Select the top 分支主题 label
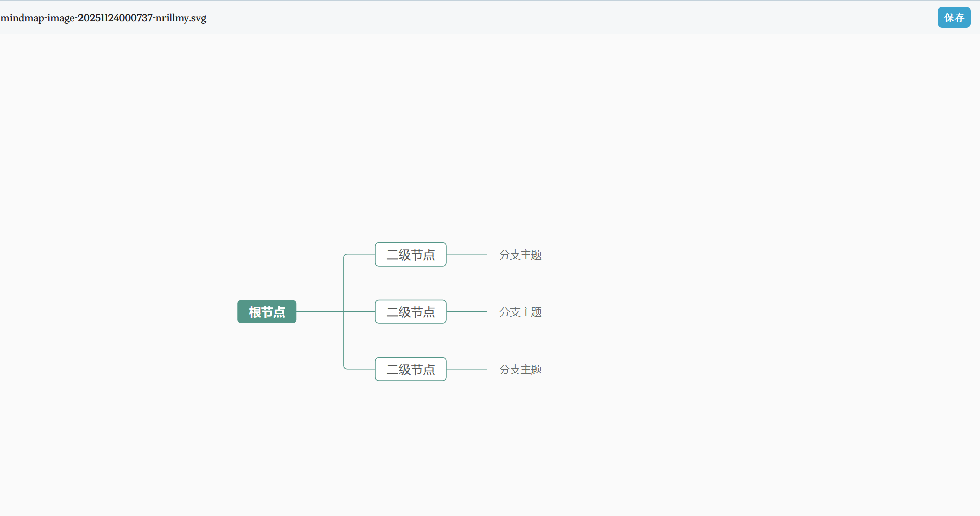 [x=520, y=255]
